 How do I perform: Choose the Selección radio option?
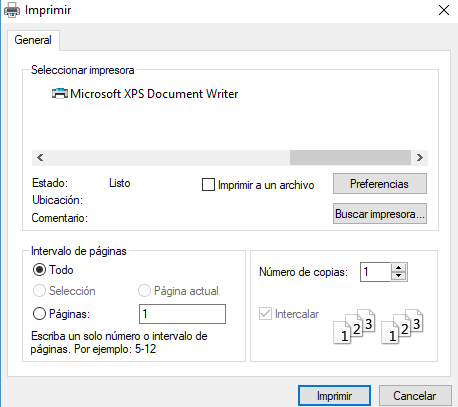click(39, 291)
